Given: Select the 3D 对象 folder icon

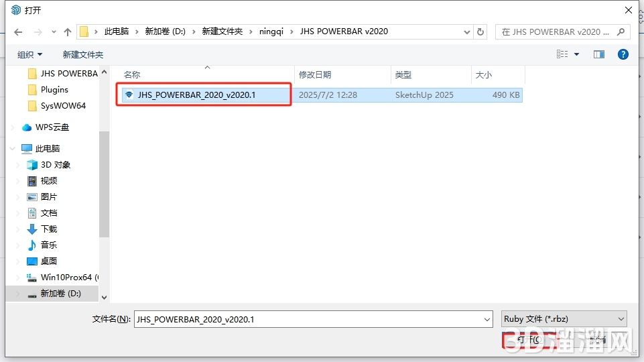Looking at the screenshot, I should (32, 165).
